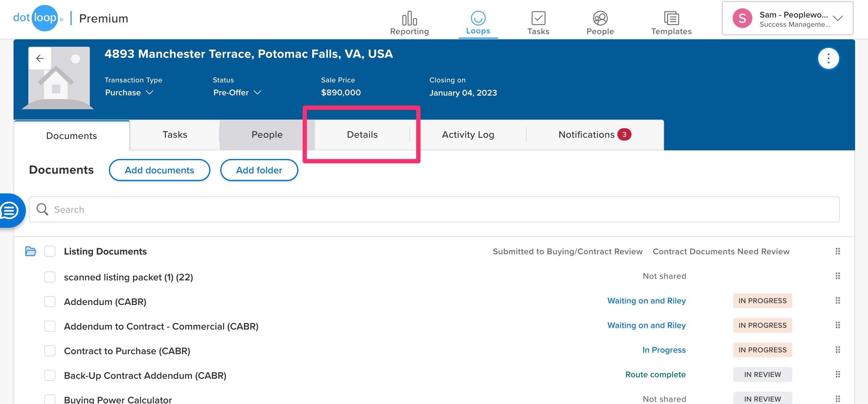This screenshot has height=404, width=868.
Task: Click the Loops circular icon
Action: point(478,18)
